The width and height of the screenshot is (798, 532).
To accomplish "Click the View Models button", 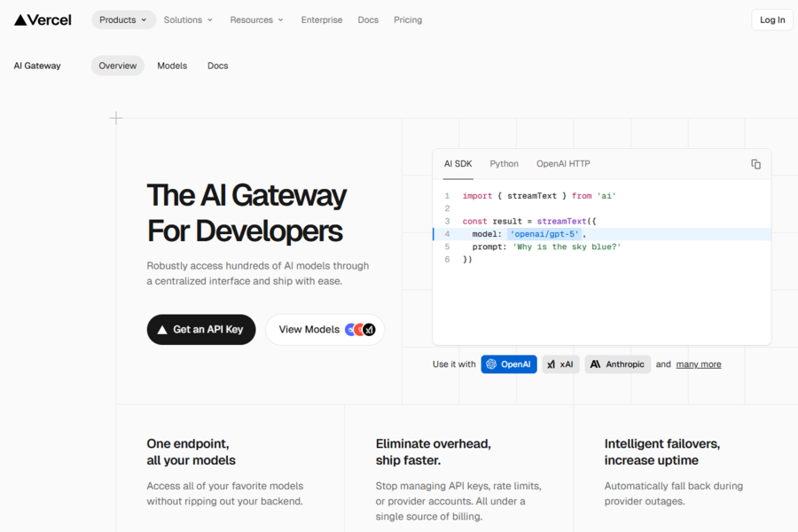I will click(325, 329).
